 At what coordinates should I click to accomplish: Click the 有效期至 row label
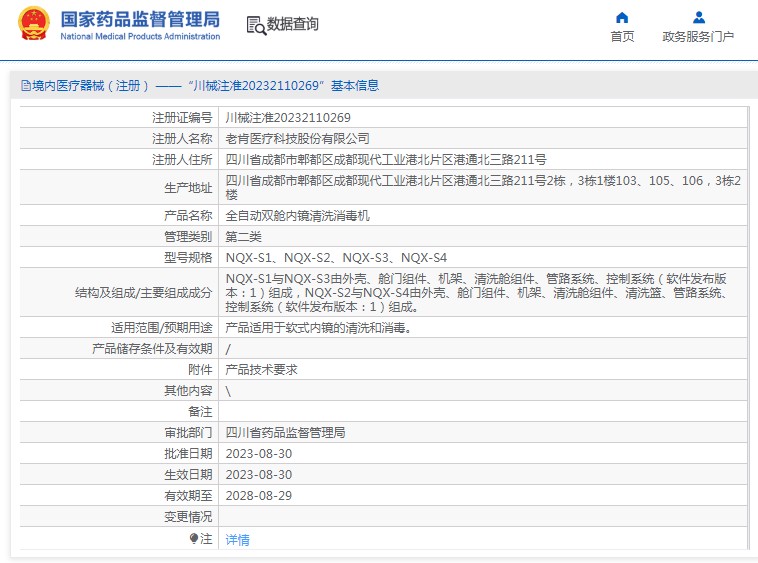point(188,496)
